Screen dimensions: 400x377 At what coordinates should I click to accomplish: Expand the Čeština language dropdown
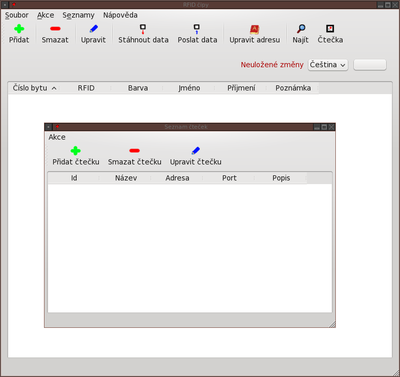(328, 65)
